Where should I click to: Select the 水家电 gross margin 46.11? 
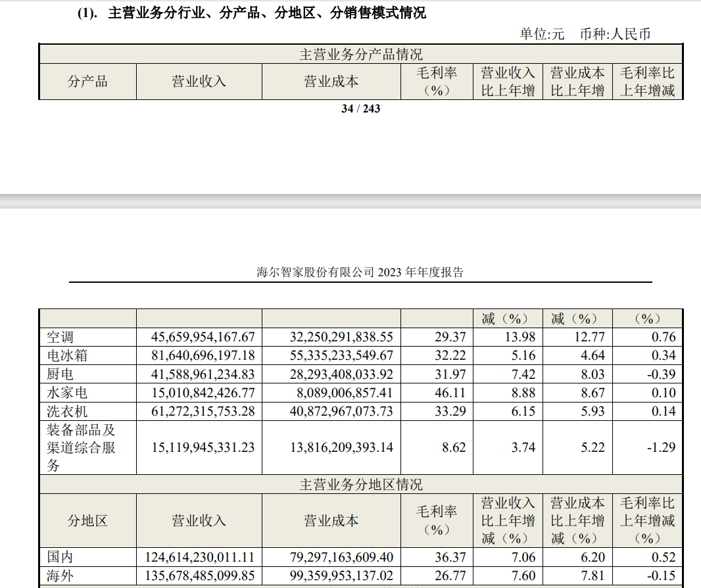pos(450,393)
